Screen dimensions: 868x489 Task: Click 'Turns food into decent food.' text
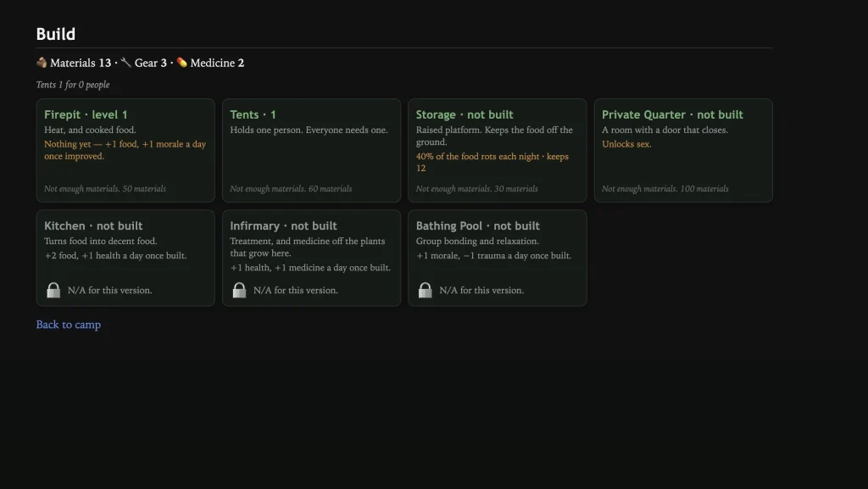(101, 242)
